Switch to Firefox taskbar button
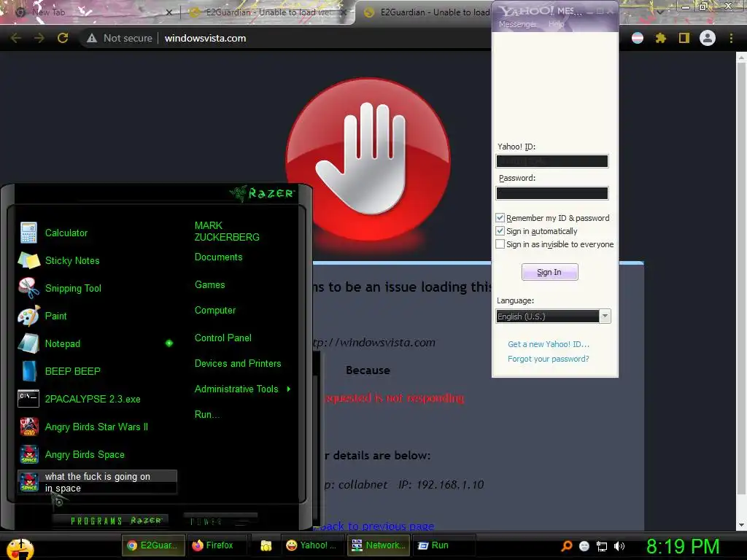 (219, 545)
